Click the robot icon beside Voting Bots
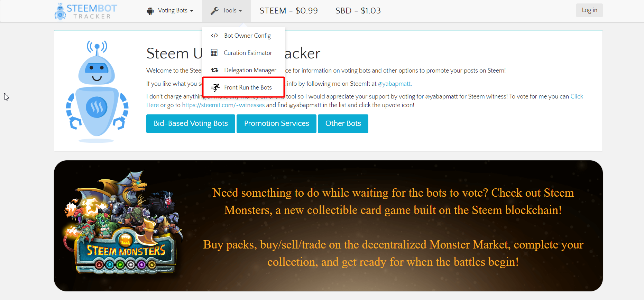644x300 pixels. 150,11
